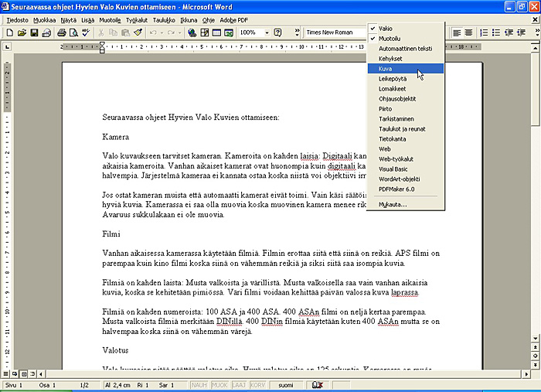
Task: Choose Mukauta... at the menu bottom
Action: (393, 204)
